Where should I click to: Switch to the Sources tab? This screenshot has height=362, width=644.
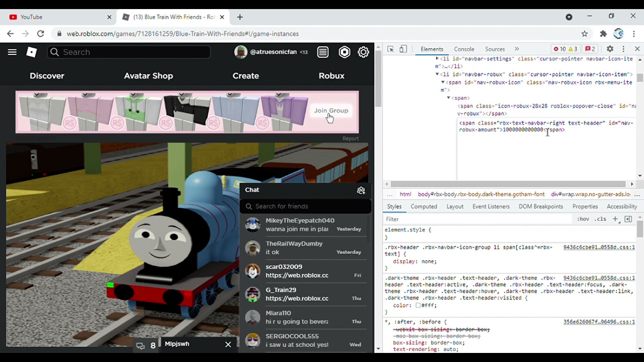pyautogui.click(x=495, y=49)
